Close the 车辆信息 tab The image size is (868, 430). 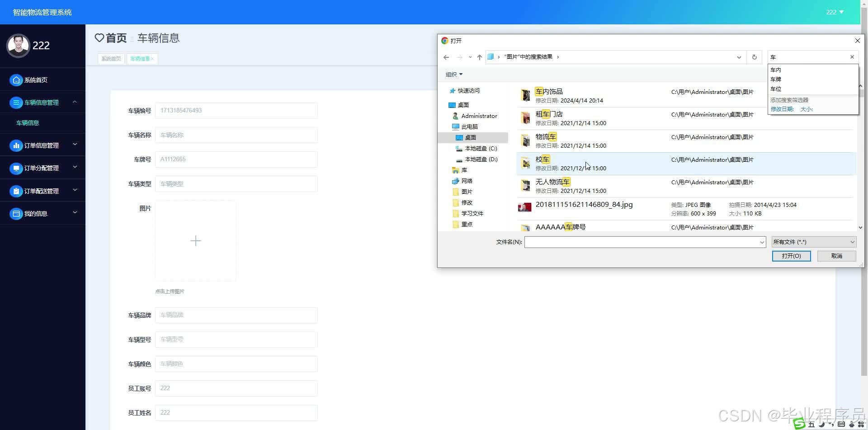point(152,59)
